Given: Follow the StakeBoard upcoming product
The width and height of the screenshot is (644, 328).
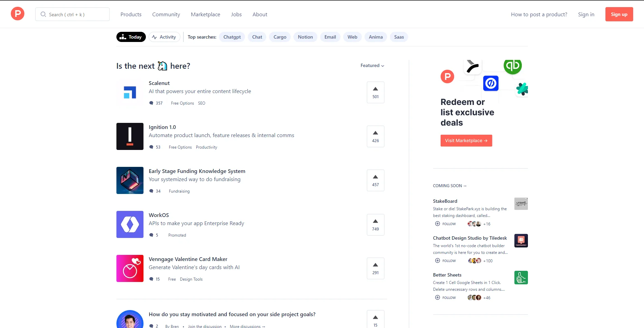Looking at the screenshot, I should pyautogui.click(x=445, y=224).
